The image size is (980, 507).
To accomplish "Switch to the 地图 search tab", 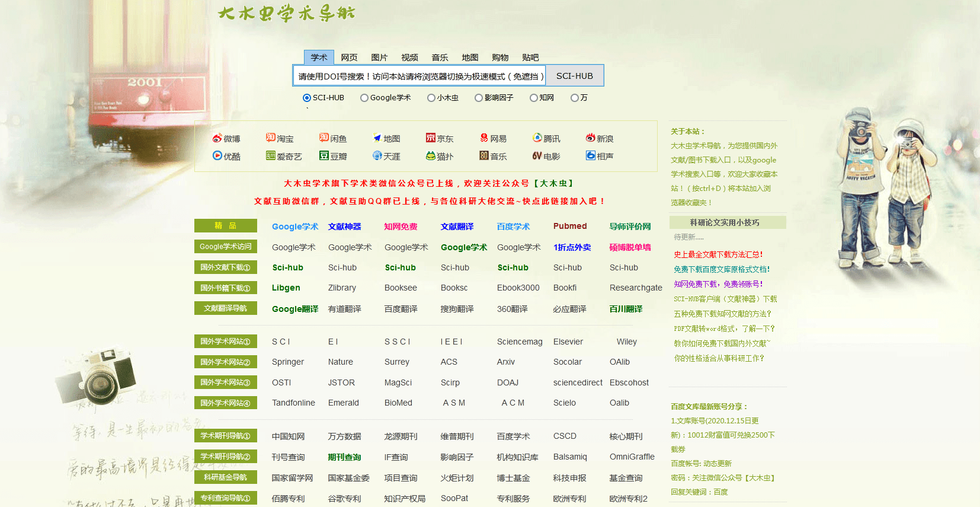I will click(470, 57).
